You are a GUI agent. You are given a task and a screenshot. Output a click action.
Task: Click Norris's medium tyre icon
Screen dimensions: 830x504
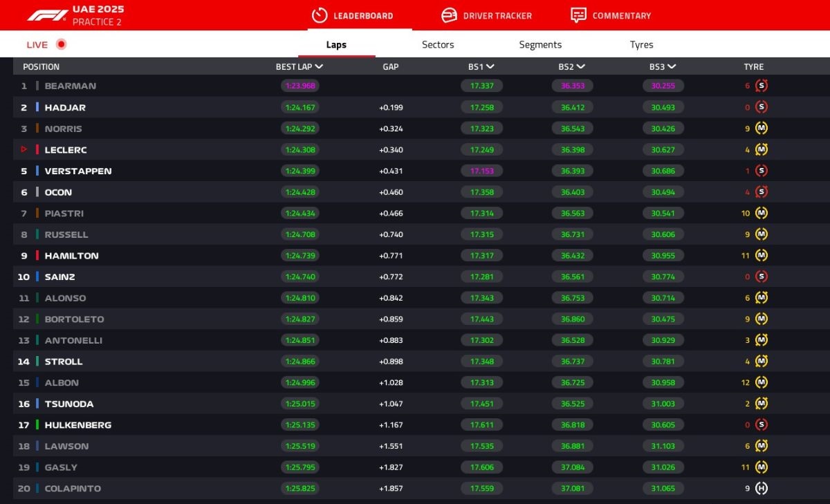762,129
